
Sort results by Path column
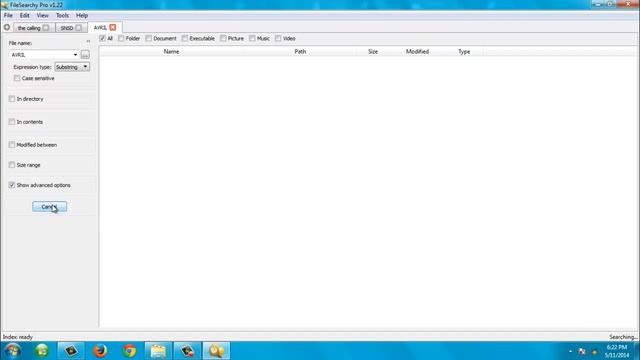(x=300, y=51)
